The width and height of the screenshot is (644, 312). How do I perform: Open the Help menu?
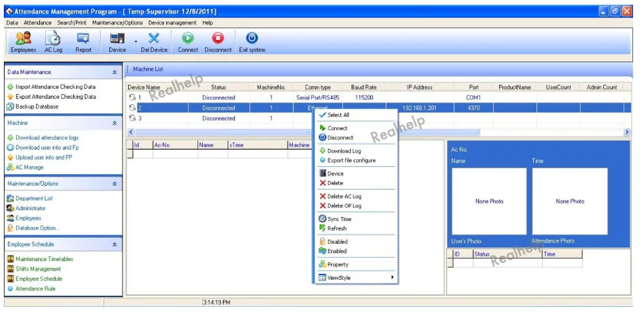(x=207, y=23)
